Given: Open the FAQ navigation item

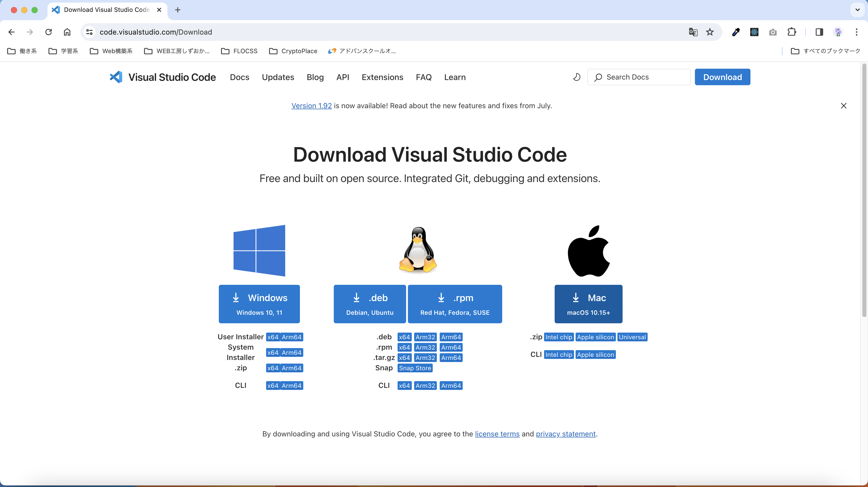Looking at the screenshot, I should coord(424,77).
